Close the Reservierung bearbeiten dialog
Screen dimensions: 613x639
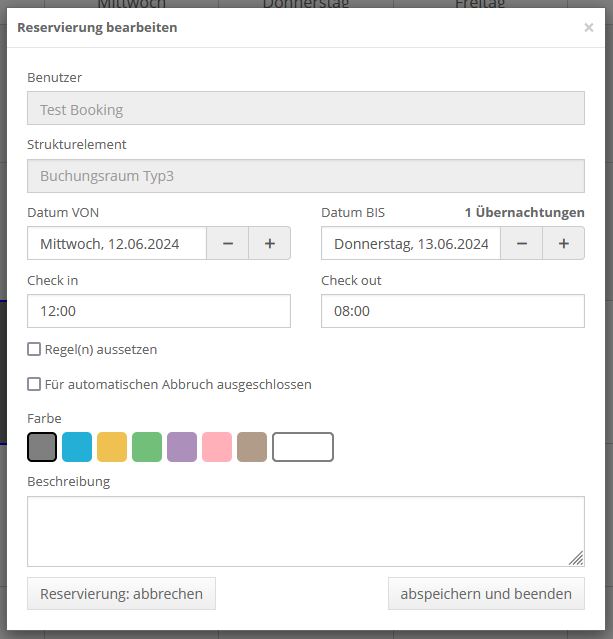click(x=589, y=28)
